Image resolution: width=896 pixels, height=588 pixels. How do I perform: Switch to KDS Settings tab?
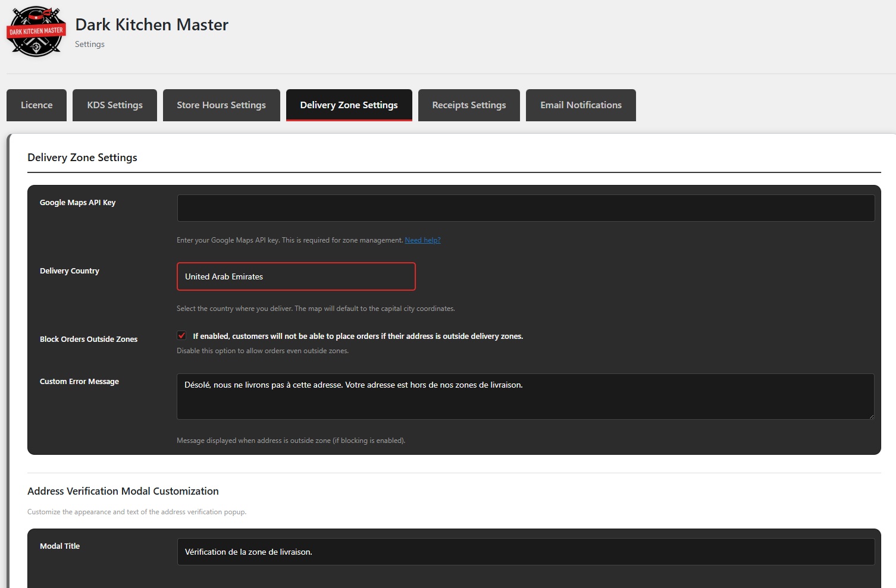[115, 105]
